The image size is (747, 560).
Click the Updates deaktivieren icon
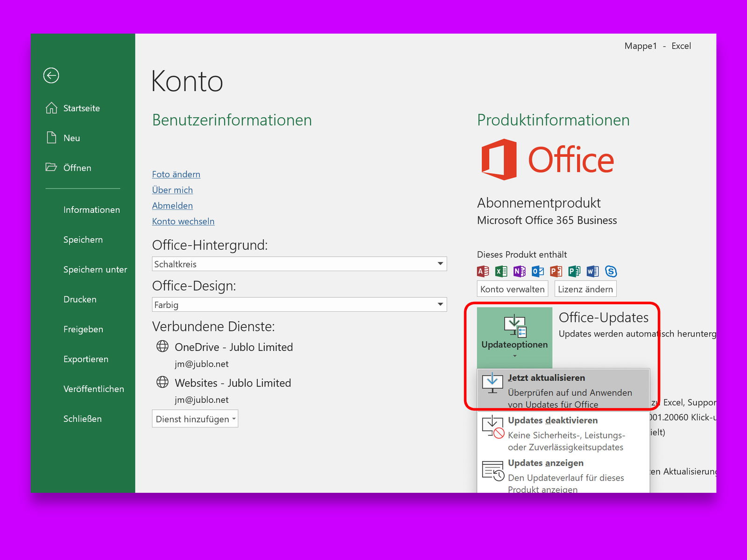[493, 427]
